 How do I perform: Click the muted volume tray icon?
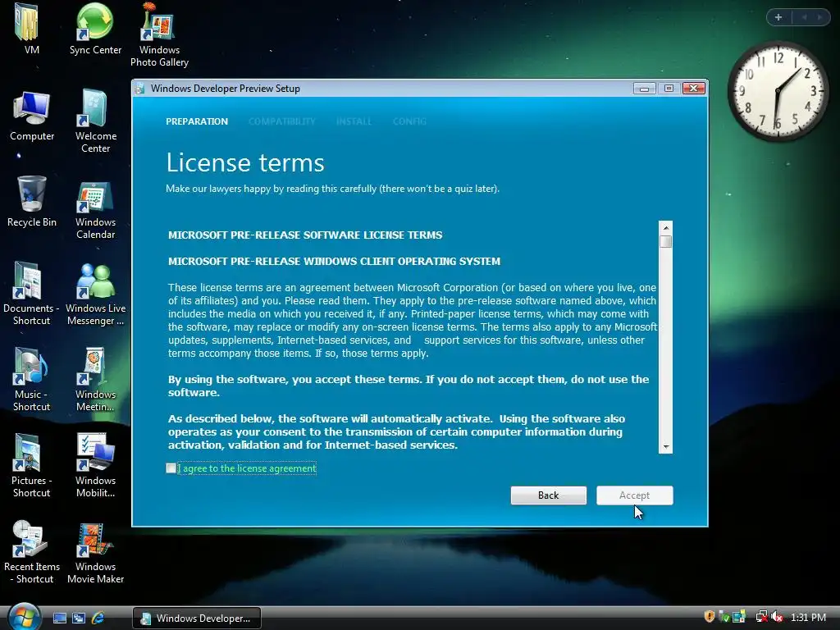(778, 617)
